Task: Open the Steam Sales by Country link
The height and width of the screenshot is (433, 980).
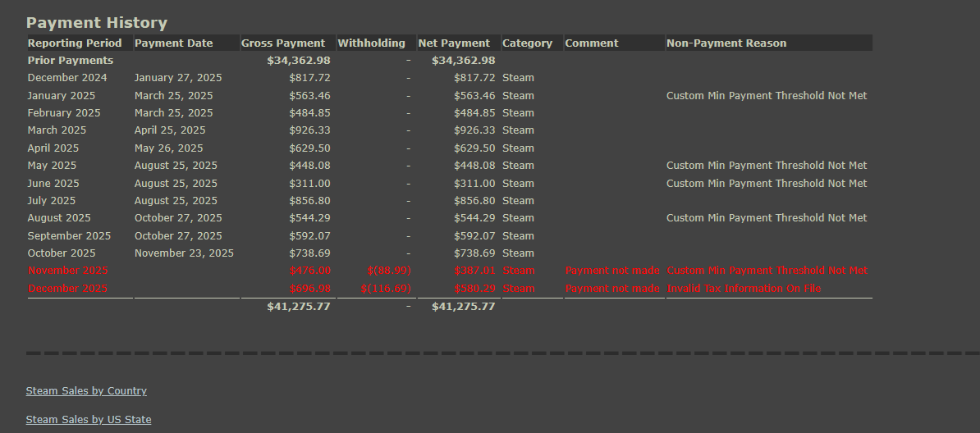Action: (x=86, y=390)
